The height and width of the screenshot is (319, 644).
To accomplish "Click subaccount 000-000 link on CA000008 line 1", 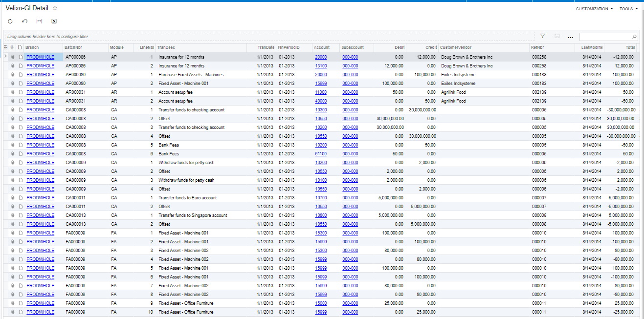I will (350, 110).
